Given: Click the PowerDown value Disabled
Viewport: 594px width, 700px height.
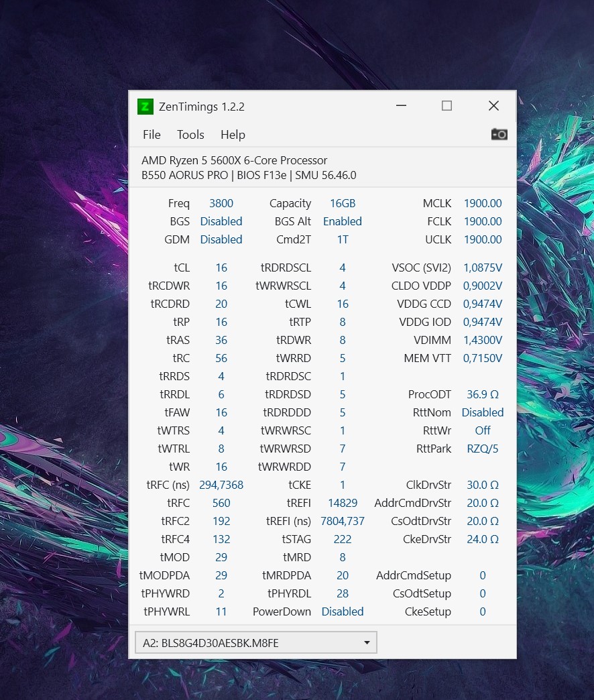Looking at the screenshot, I should click(343, 611).
